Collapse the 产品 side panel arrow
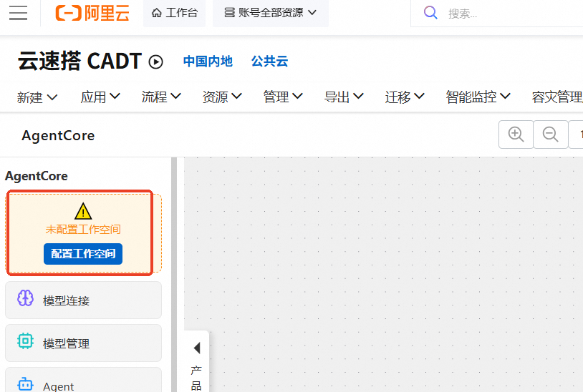583x392 pixels. [197, 348]
